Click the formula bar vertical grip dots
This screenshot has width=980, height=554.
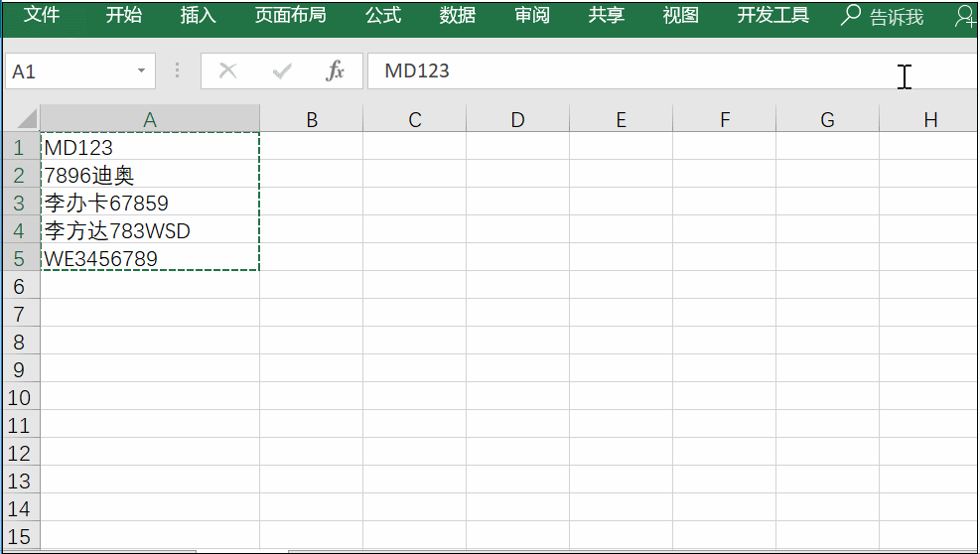point(178,70)
